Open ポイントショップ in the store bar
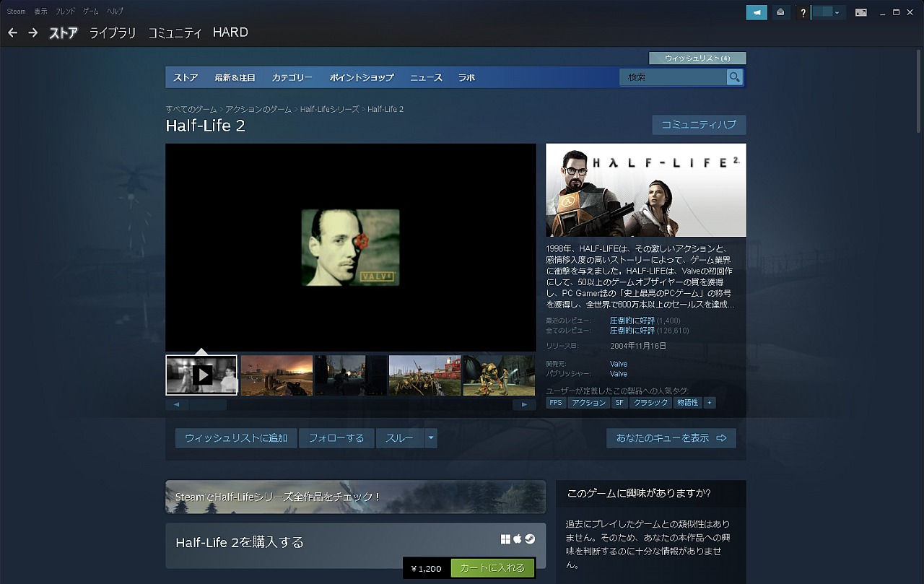 pyautogui.click(x=362, y=77)
